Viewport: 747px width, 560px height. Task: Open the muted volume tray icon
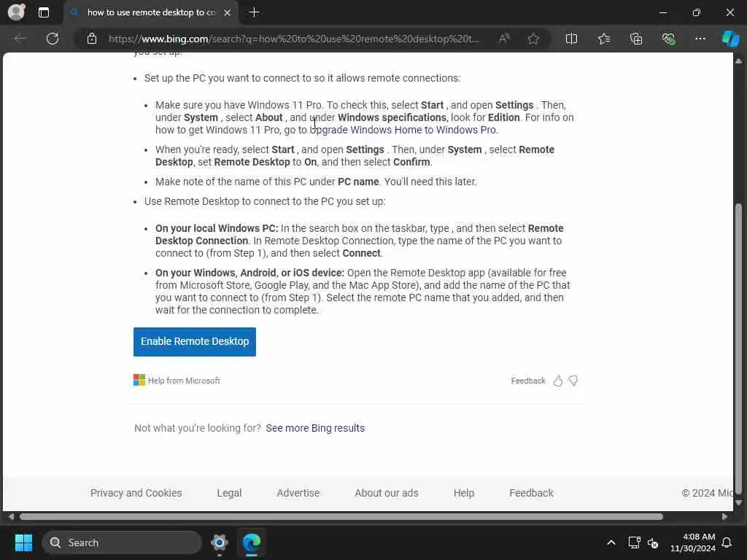653,542
